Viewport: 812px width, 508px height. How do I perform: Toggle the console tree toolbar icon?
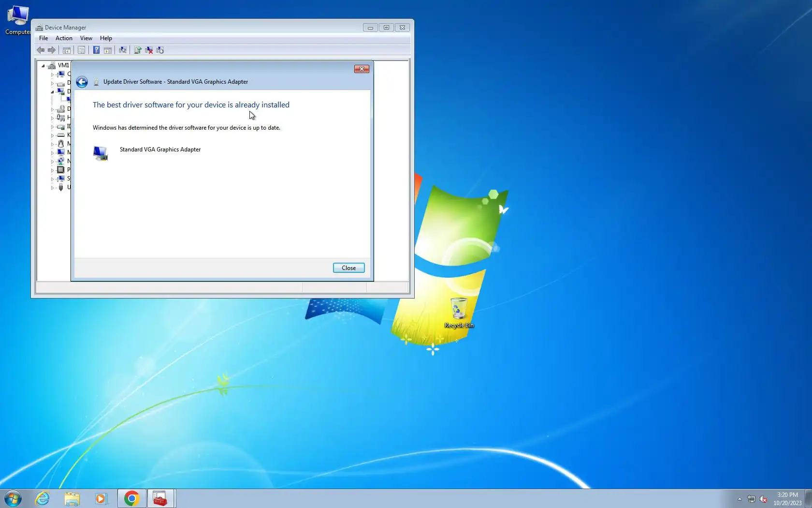pyautogui.click(x=67, y=50)
